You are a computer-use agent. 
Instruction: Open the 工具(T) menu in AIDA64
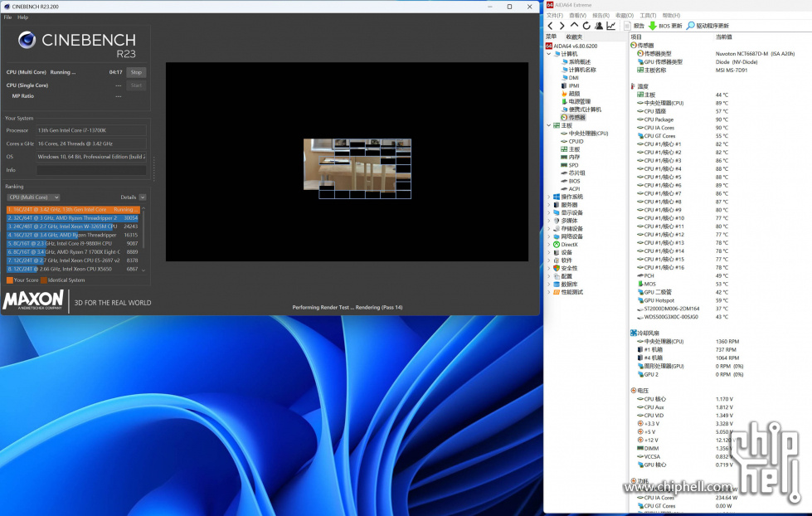coord(648,16)
